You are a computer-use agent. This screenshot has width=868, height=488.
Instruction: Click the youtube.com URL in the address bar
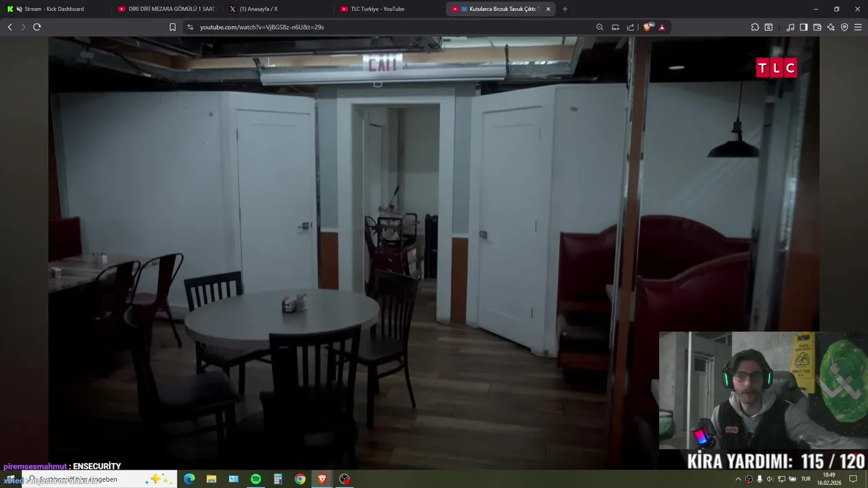(x=262, y=27)
